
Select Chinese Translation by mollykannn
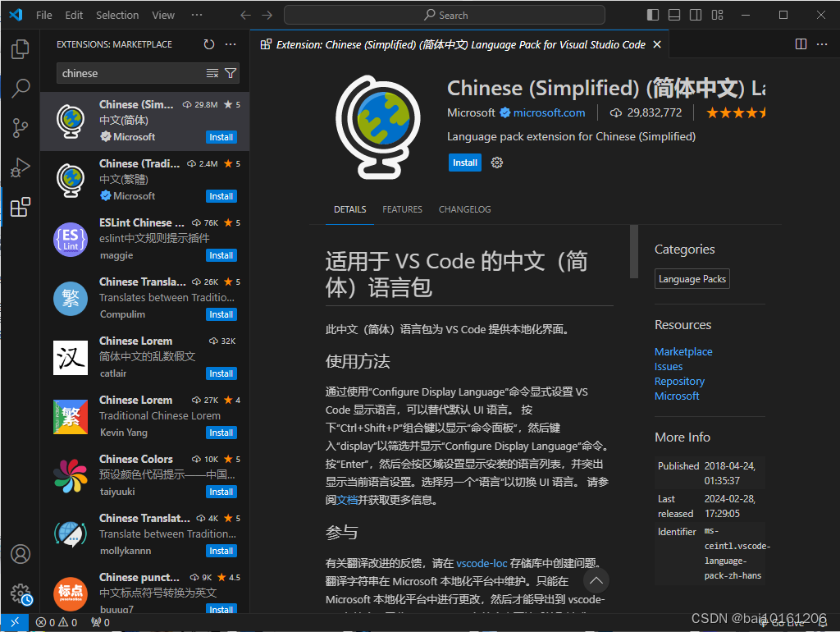tap(144, 534)
